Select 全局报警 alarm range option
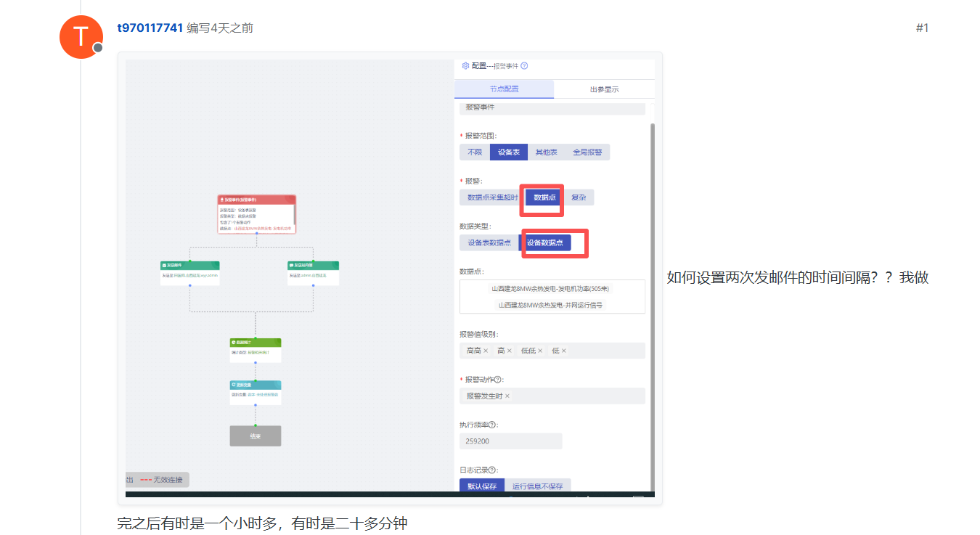Screen dimensions: 980x535 point(587,152)
